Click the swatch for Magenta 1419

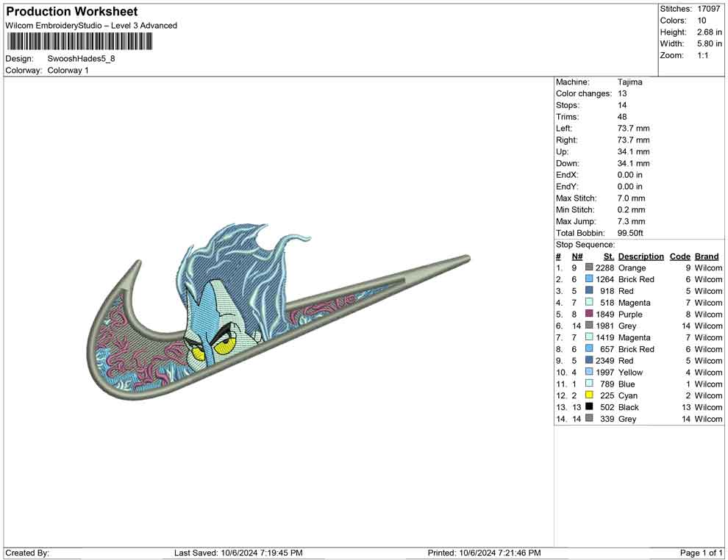(589, 337)
